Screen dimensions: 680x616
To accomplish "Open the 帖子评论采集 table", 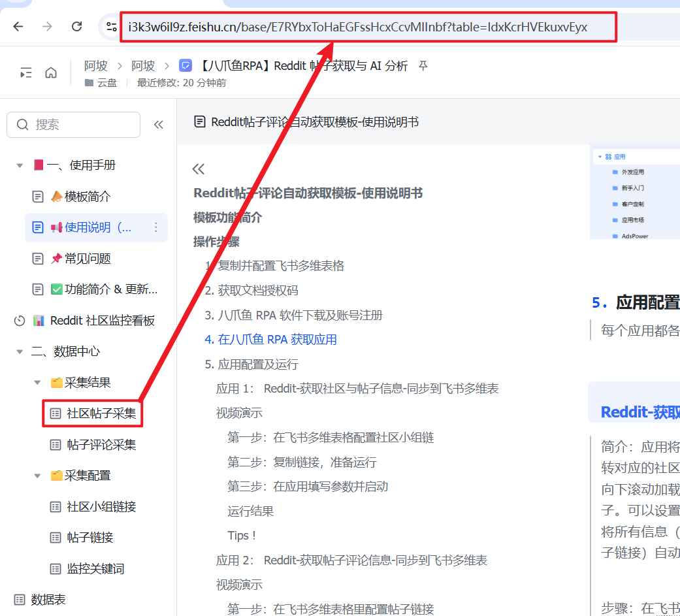I will (101, 445).
